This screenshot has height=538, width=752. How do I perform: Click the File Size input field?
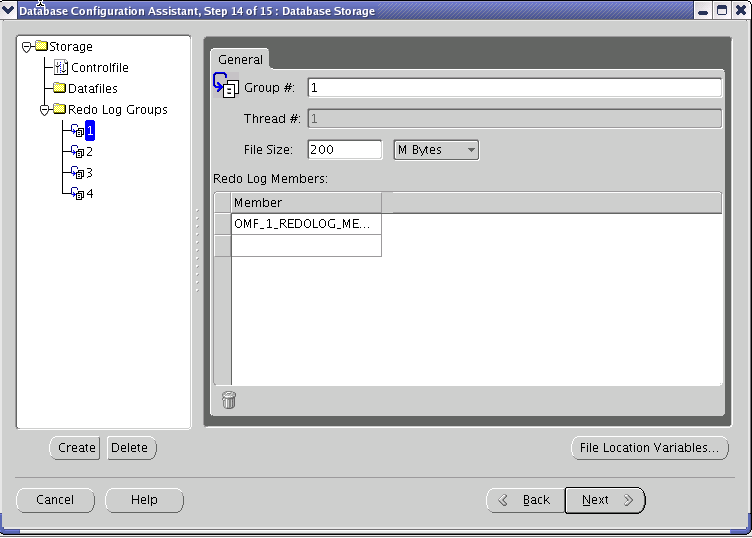[345, 150]
